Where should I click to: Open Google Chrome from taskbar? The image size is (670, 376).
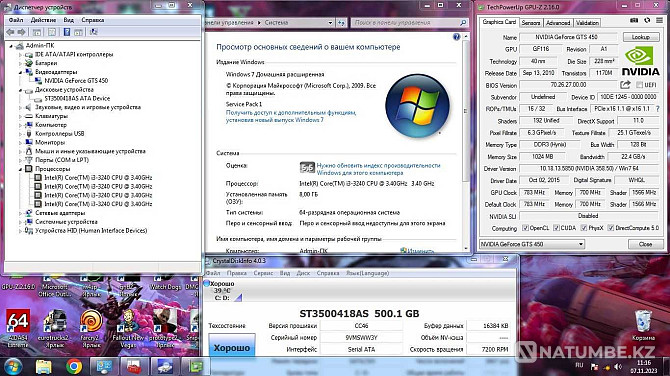[x=74, y=367]
